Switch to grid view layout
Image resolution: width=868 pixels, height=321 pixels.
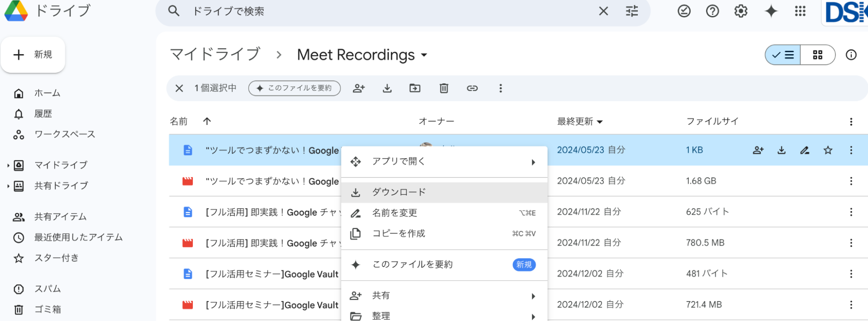coord(818,55)
